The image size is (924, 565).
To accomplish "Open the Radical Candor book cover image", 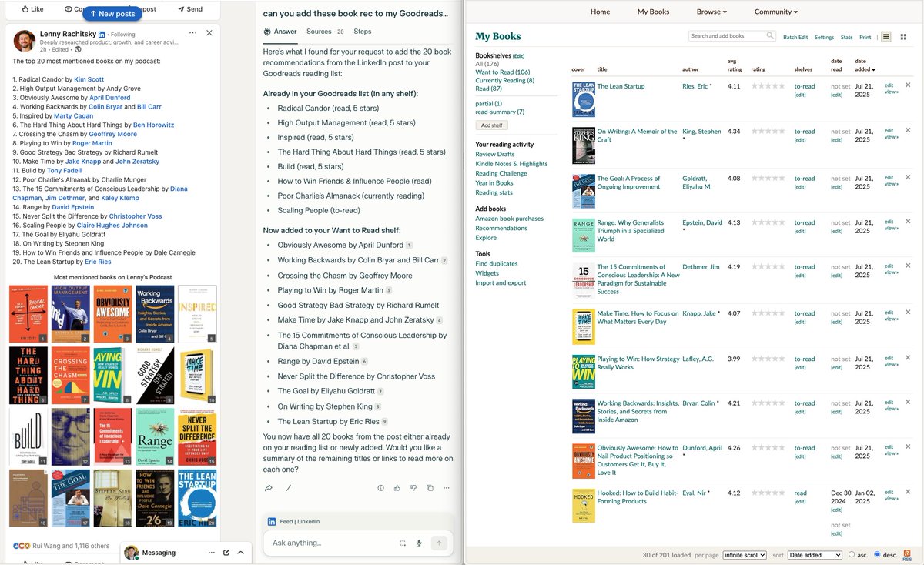I will click(28, 314).
